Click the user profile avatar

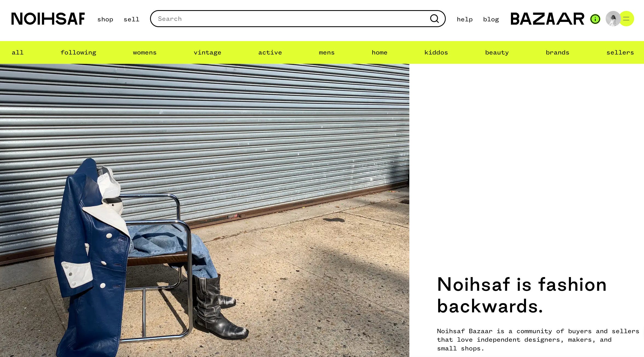pos(613,19)
